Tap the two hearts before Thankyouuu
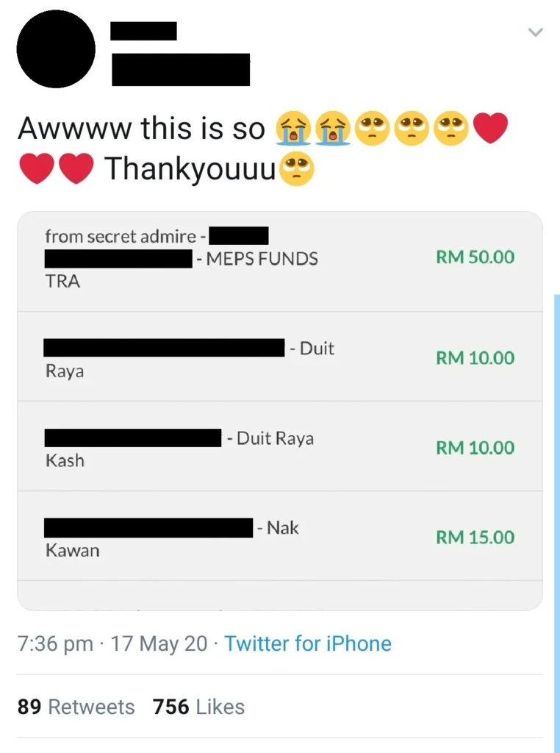 tap(57, 168)
